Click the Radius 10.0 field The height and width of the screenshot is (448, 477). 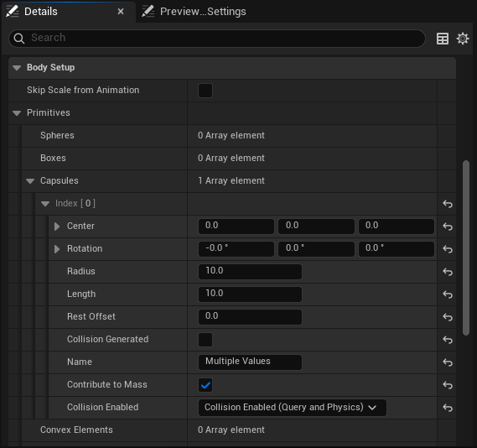250,272
